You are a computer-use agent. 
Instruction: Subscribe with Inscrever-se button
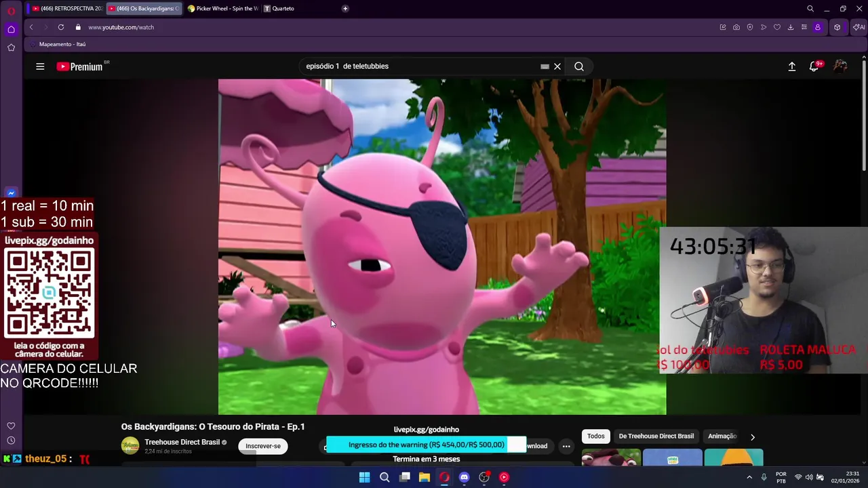(263, 446)
